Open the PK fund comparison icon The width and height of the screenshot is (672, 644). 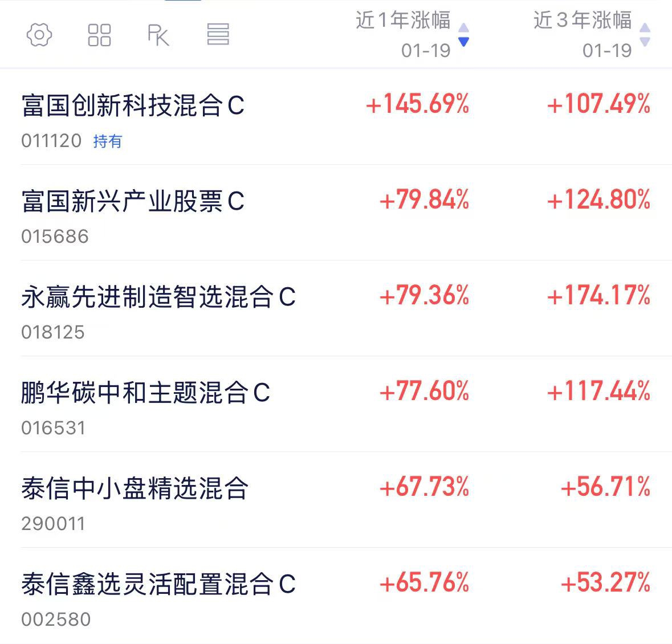[158, 35]
